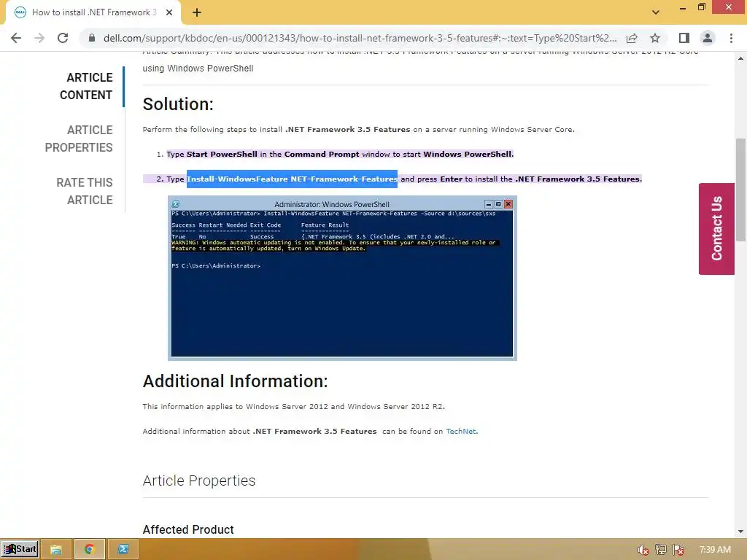Open the Action Center flag icon
The width and height of the screenshot is (747, 560).
[679, 550]
